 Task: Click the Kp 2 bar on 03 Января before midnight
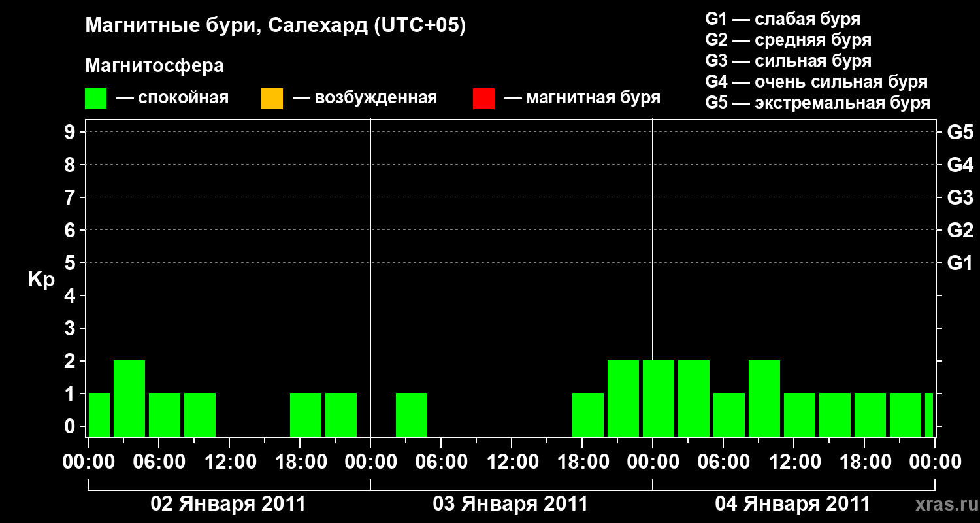[x=623, y=398]
